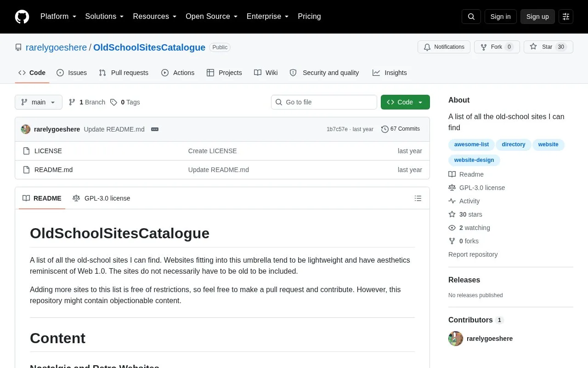Click the contributor avatar in sidebar
Screen dimensions: 588x368
(x=456, y=339)
